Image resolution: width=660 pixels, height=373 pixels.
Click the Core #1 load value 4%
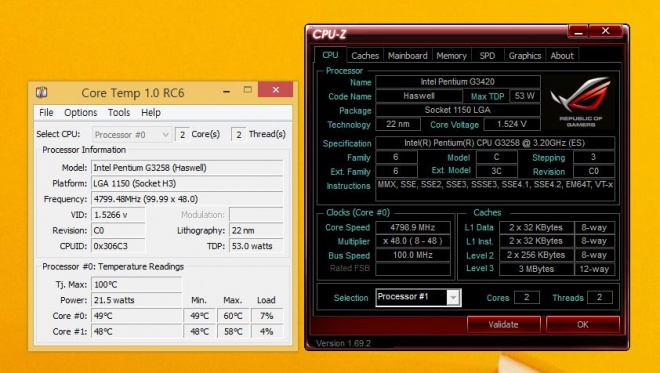(267, 331)
